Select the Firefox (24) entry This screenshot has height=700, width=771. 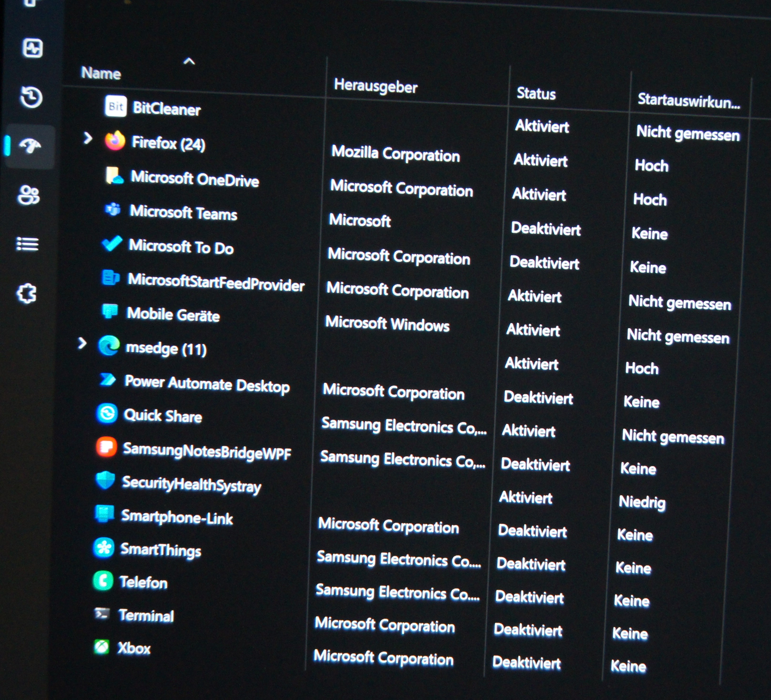pos(168,143)
